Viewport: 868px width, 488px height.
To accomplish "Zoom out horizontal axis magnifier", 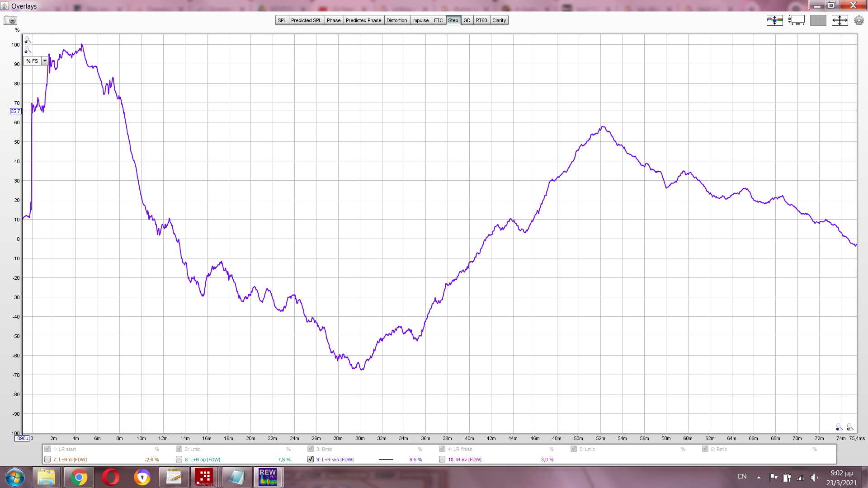I will pos(839,427).
